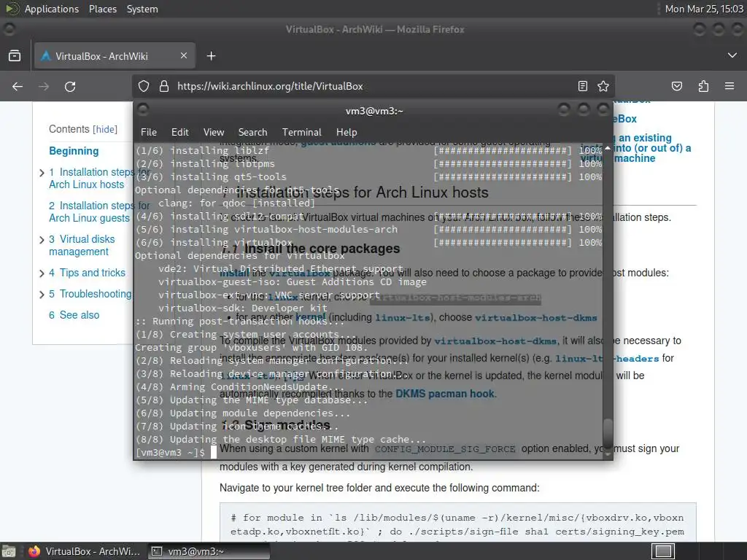747x560 pixels.
Task: Follow the DKMS pacman hook link
Action: [445, 394]
